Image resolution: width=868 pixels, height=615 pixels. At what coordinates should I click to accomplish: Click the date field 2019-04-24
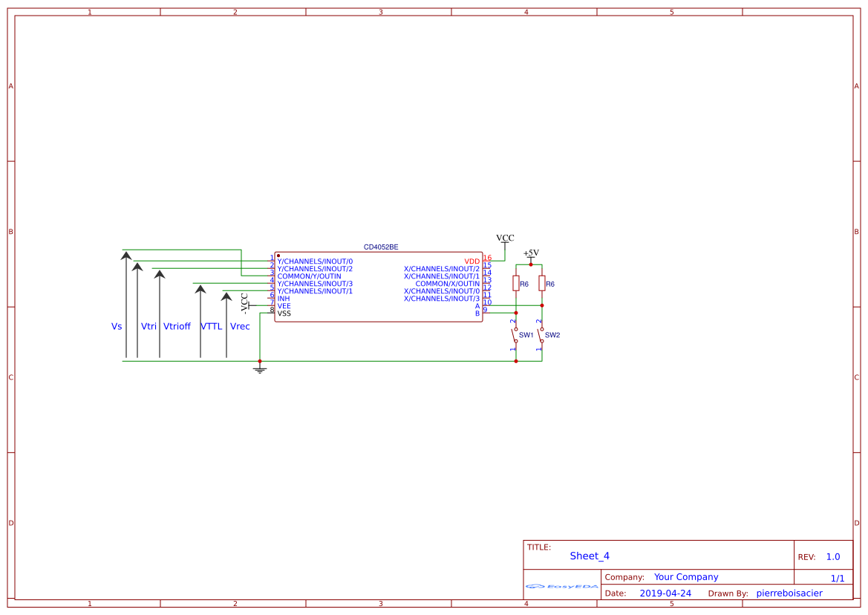pos(666,593)
